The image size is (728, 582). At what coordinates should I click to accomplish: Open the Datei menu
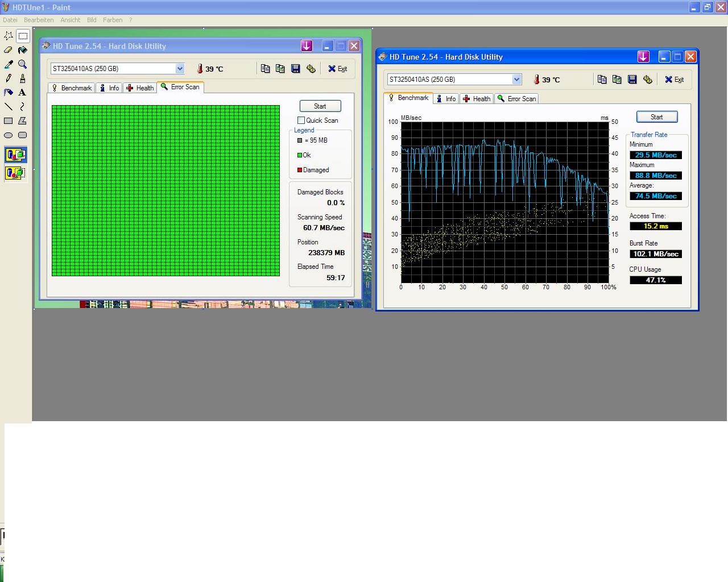pos(10,20)
